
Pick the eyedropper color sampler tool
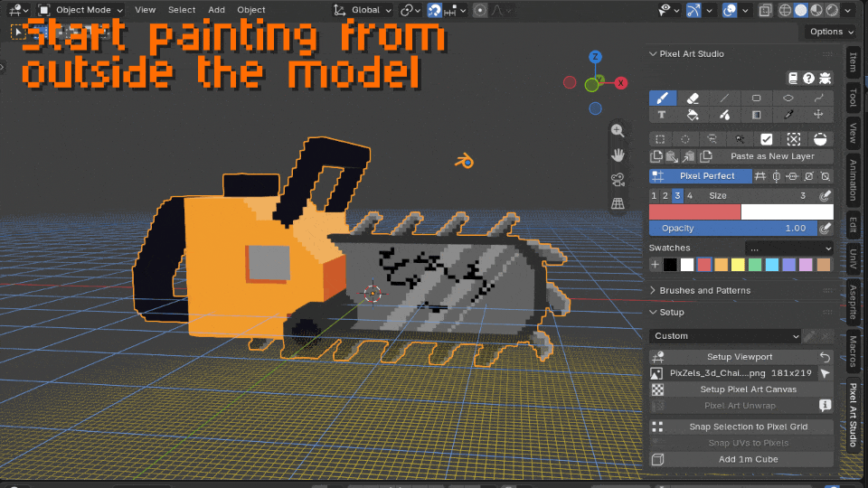(788, 115)
